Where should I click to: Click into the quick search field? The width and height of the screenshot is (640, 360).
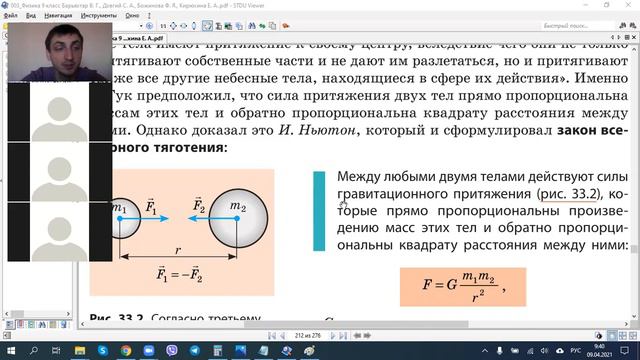pyautogui.click(x=578, y=26)
